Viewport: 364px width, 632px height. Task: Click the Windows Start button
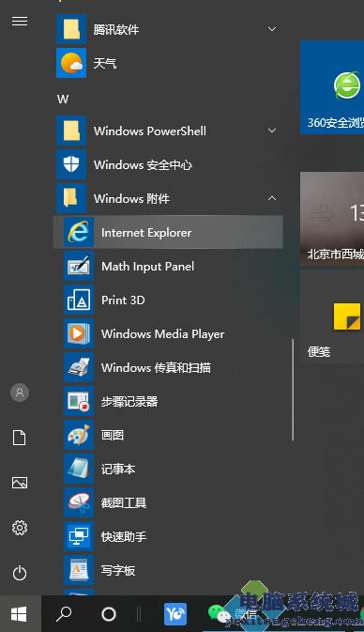coord(20,614)
